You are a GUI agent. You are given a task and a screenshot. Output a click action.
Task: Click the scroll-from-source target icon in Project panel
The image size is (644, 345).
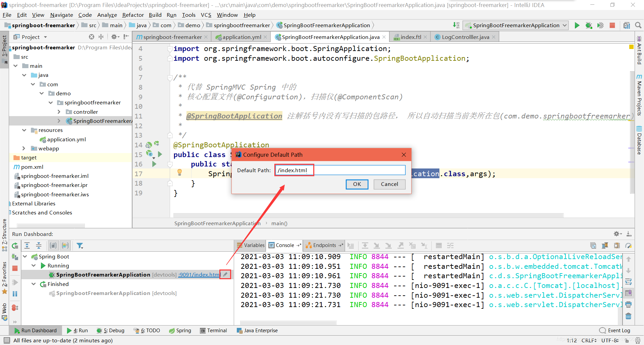point(92,37)
